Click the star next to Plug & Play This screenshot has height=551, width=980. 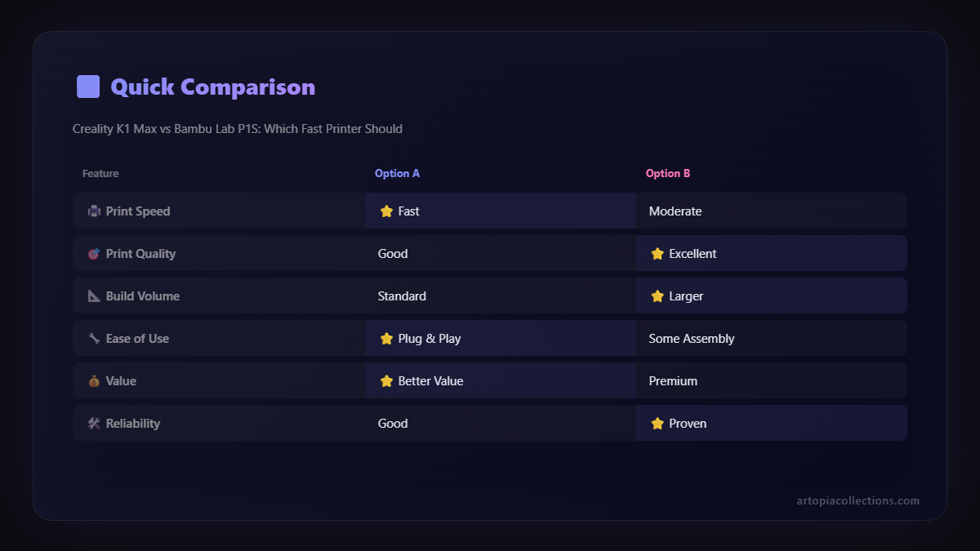(386, 339)
